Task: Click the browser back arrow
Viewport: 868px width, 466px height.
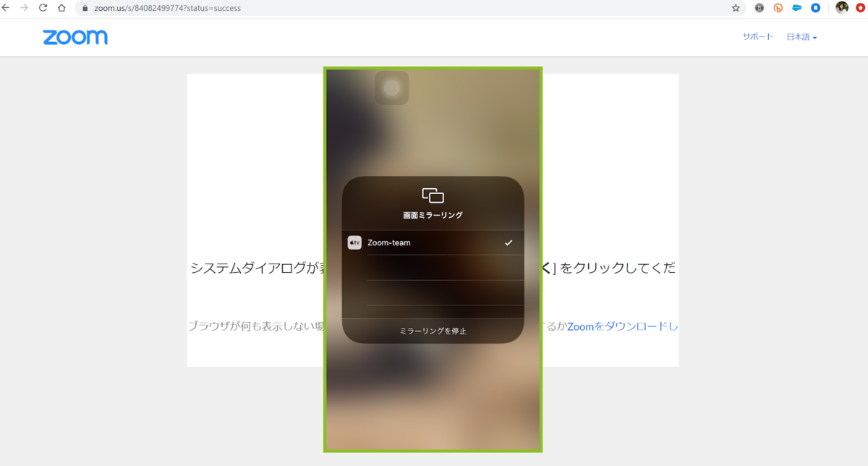Action: pyautogui.click(x=7, y=8)
